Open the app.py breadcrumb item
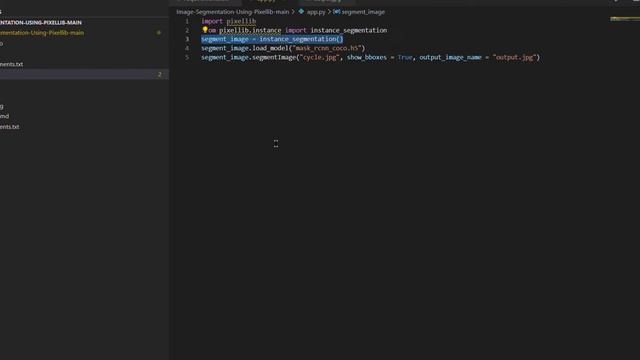640x360 pixels. 316,12
